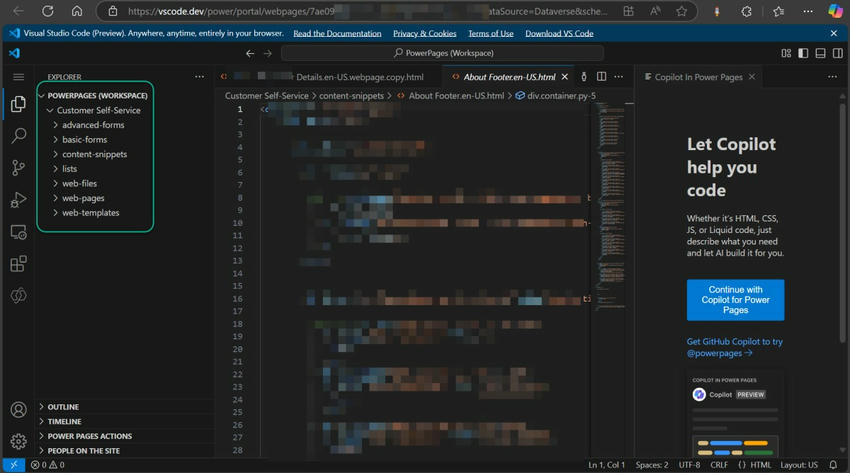Open the Terms of Use link
Screen dimensions: 850x473
(x=491, y=34)
